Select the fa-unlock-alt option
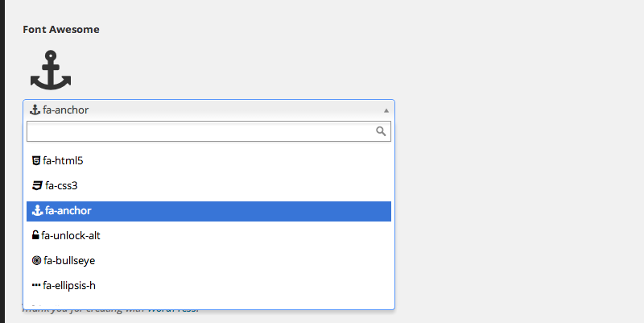The height and width of the screenshot is (323, 644). pyautogui.click(x=71, y=235)
